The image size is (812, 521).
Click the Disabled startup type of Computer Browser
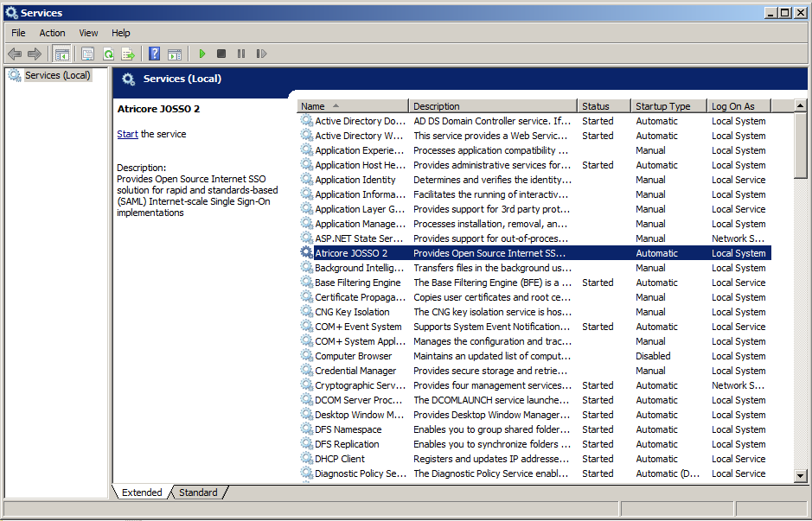pyautogui.click(x=653, y=356)
